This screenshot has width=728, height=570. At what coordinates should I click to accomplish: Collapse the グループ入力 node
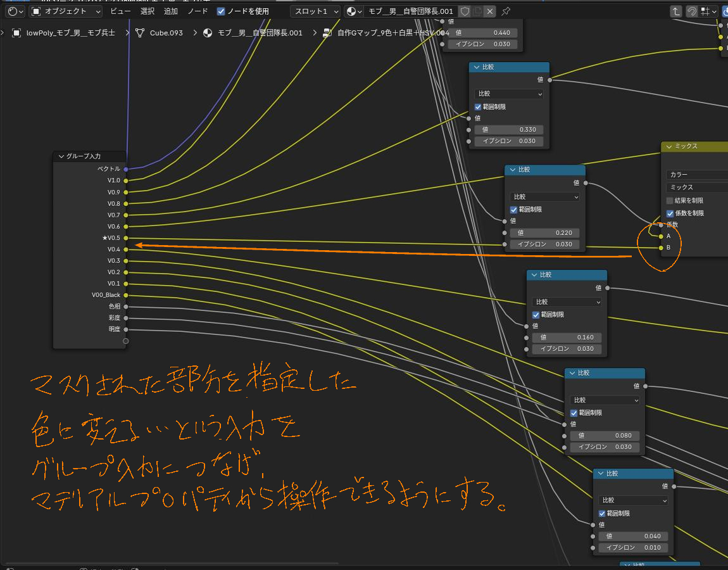pos(61,156)
